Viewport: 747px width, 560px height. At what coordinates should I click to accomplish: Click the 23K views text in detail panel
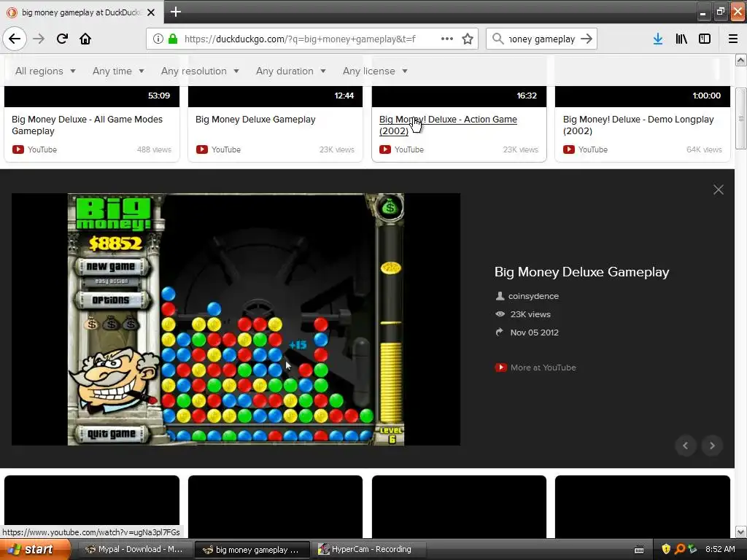point(530,314)
